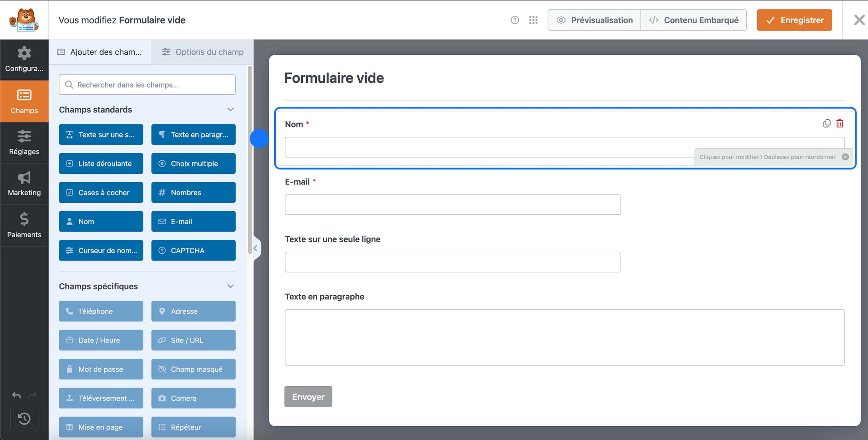Open the Configuration sidebar section
The height and width of the screenshot is (440, 868).
tap(24, 60)
